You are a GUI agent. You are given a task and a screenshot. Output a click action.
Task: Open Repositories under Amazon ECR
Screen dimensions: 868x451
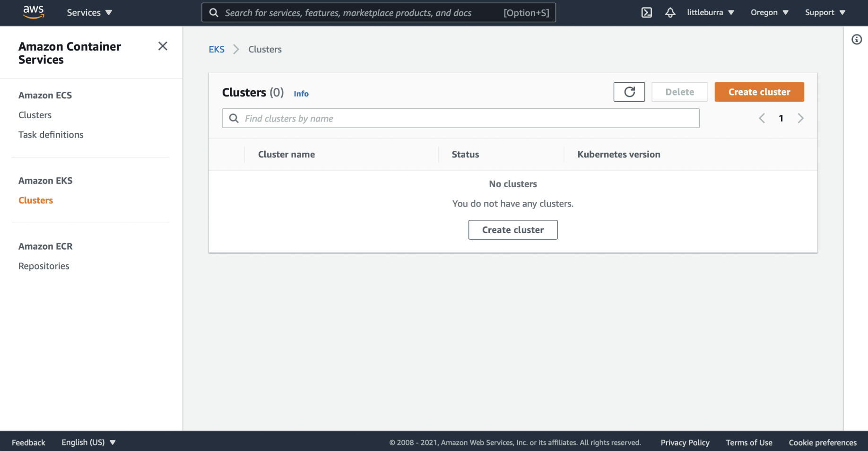click(43, 266)
